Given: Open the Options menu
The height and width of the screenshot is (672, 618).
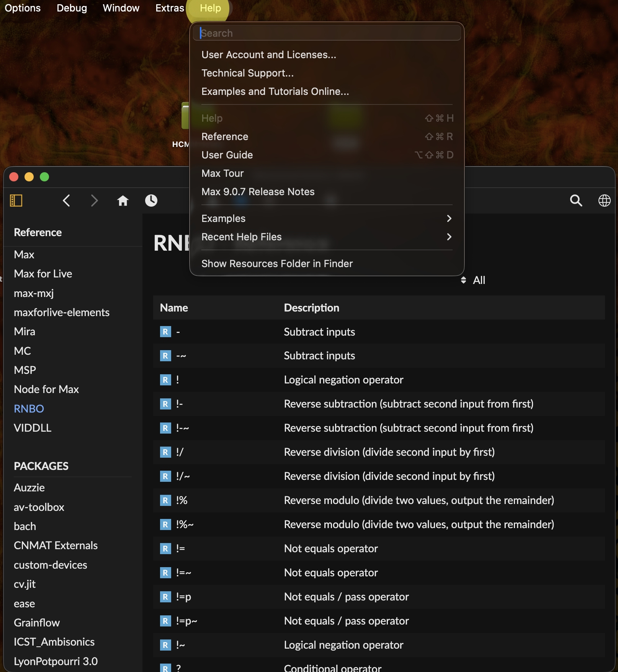Looking at the screenshot, I should coord(23,8).
